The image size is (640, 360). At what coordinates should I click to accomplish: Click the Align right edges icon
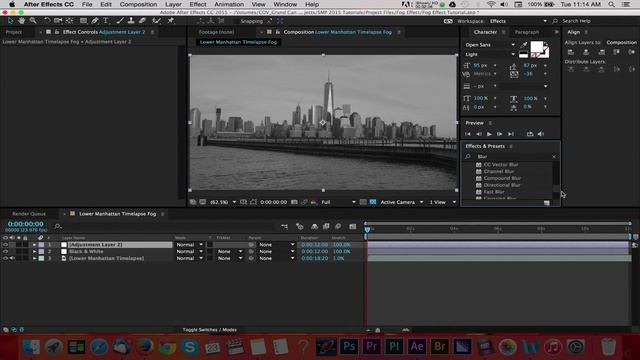tap(601, 52)
